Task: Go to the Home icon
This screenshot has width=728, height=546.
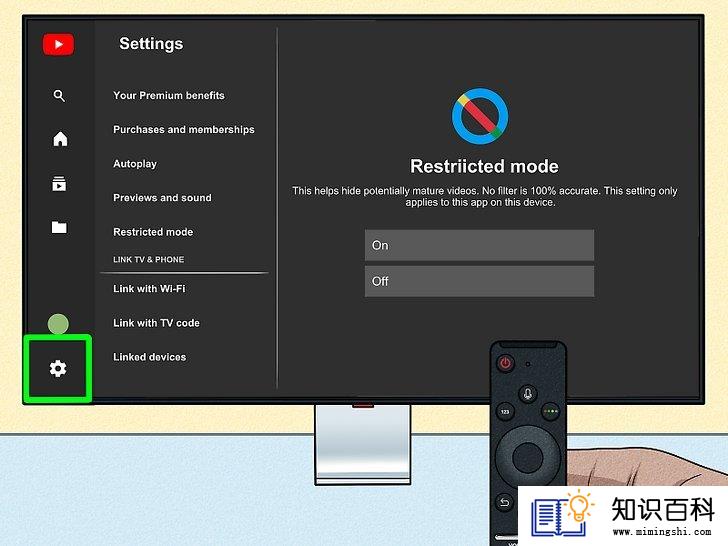Action: [60, 139]
